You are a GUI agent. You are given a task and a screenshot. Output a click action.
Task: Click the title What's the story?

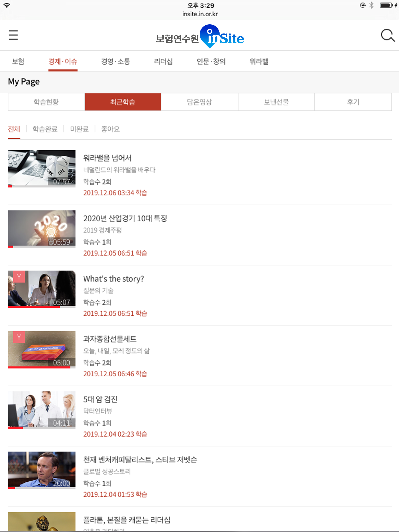coord(114,279)
